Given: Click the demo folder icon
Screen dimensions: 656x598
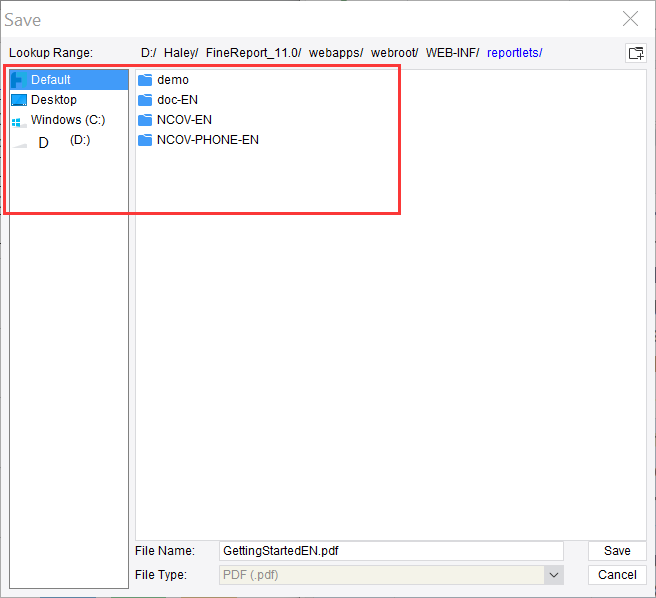Looking at the screenshot, I should (x=145, y=80).
